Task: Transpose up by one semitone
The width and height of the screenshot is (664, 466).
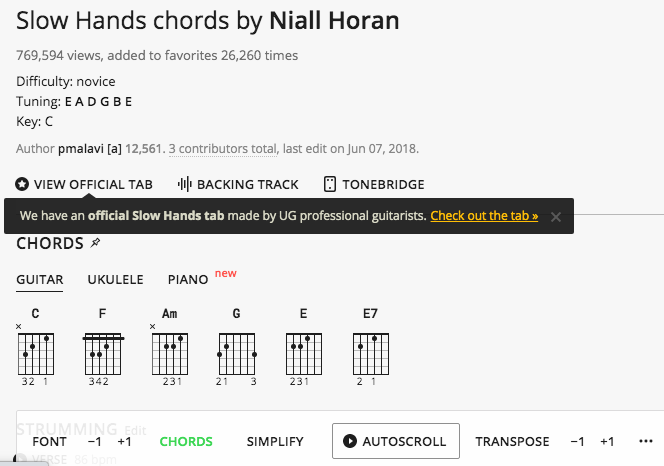Action: tap(607, 441)
